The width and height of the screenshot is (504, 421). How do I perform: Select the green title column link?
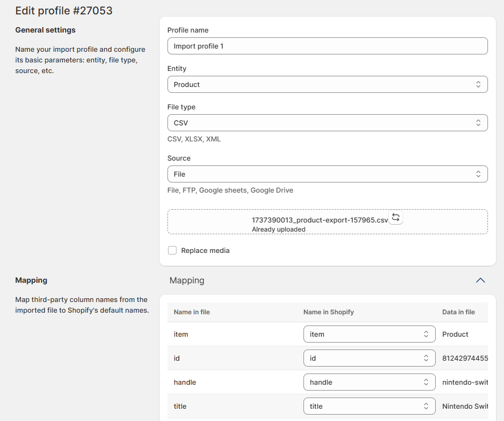click(x=180, y=406)
